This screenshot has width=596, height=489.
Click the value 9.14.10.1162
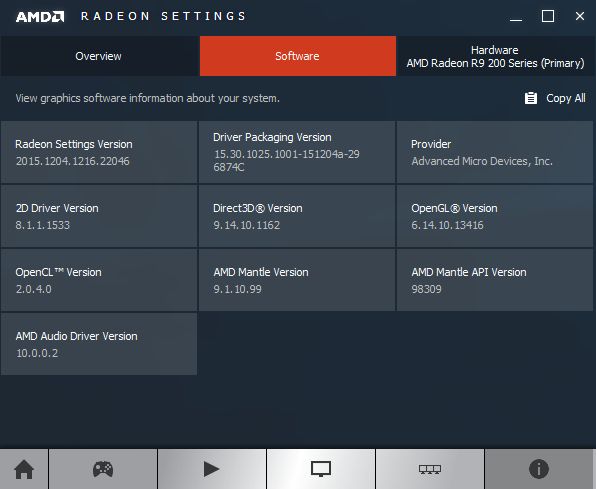tap(246, 225)
